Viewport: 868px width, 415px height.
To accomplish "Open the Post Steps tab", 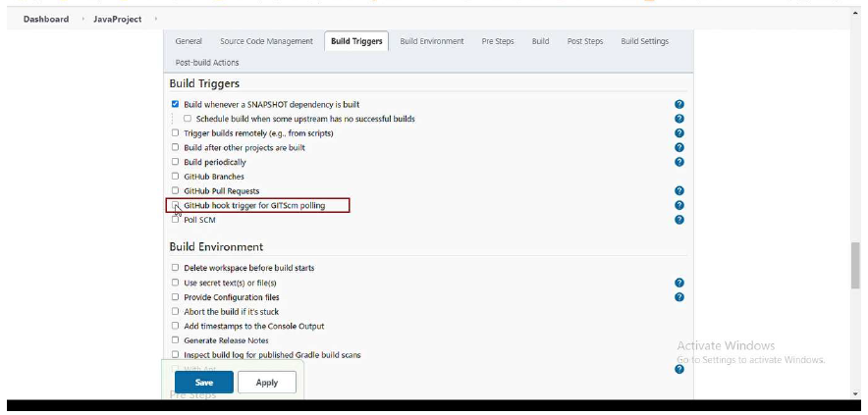I will pyautogui.click(x=585, y=41).
